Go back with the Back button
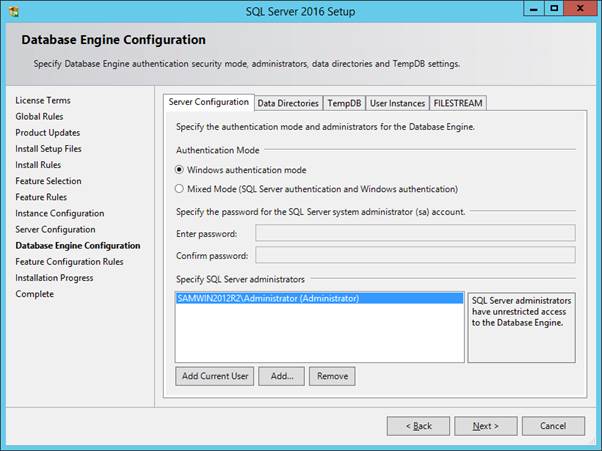The width and height of the screenshot is (602, 451). point(418,426)
